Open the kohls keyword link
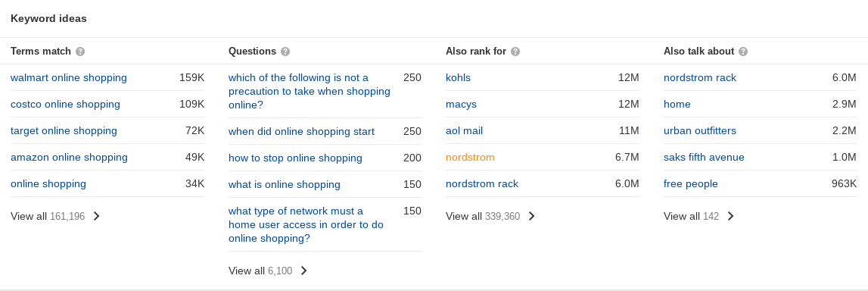Image resolution: width=868 pixels, height=291 pixels. point(459,77)
